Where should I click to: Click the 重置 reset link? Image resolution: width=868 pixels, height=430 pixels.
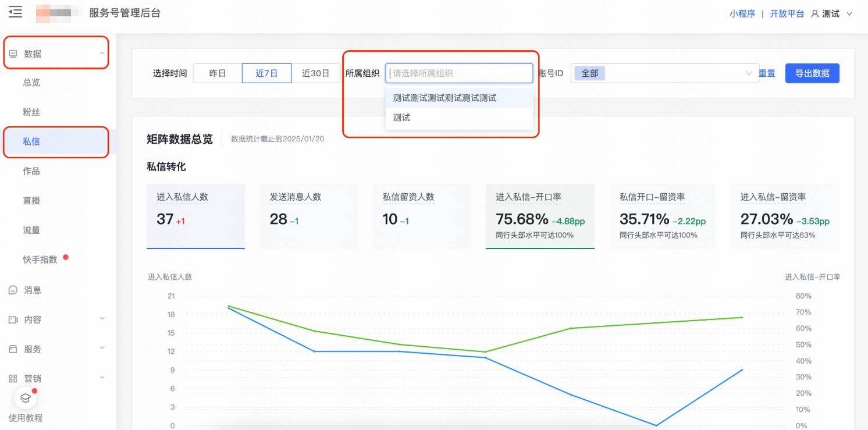coord(767,73)
